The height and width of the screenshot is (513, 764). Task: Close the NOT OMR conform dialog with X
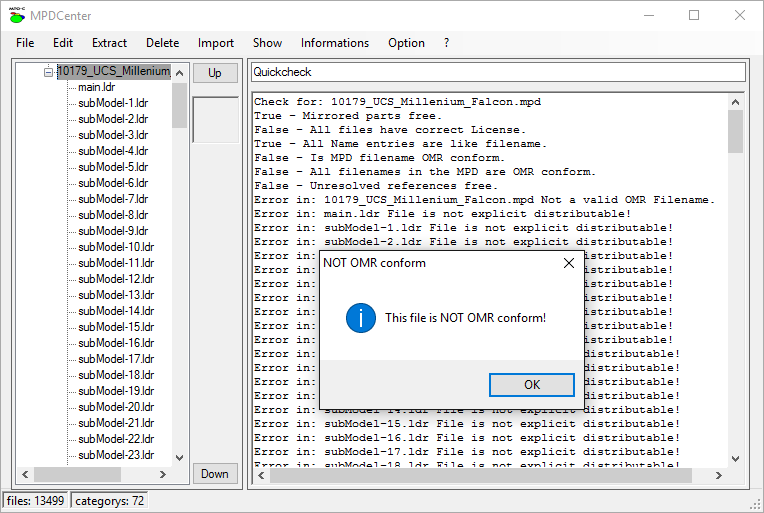tap(569, 263)
